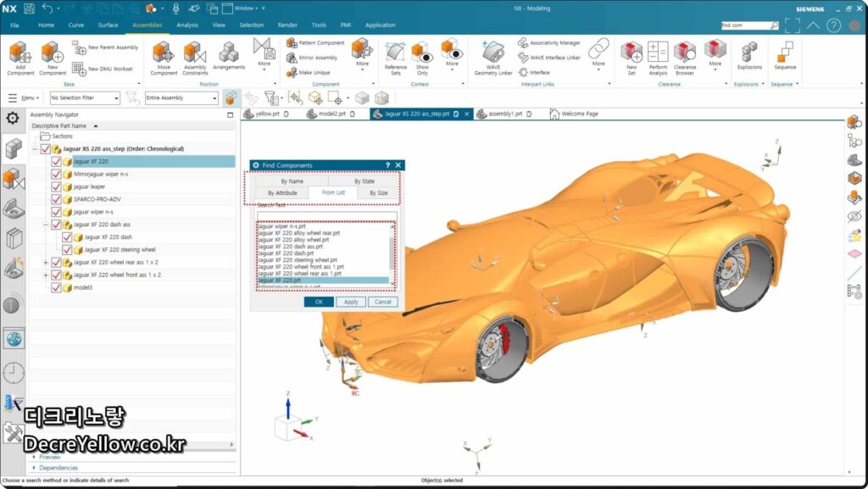Click Pattern Component
This screenshot has height=489, width=868.
click(315, 42)
